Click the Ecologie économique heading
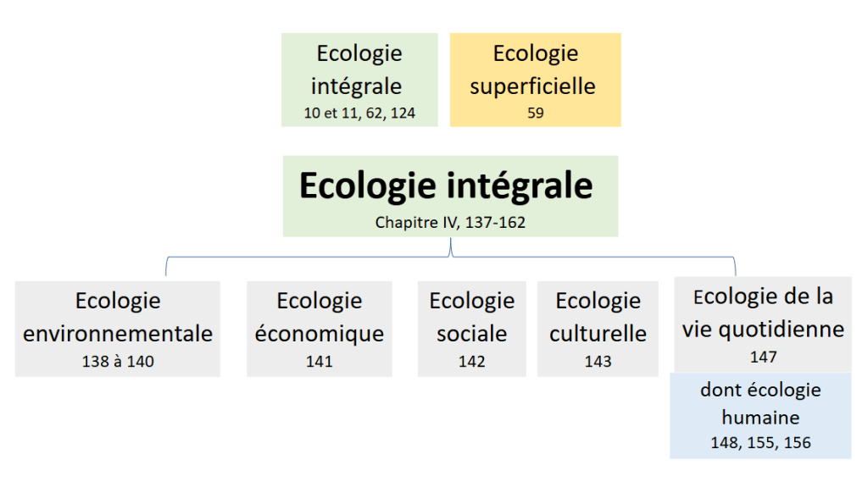 tap(320, 317)
